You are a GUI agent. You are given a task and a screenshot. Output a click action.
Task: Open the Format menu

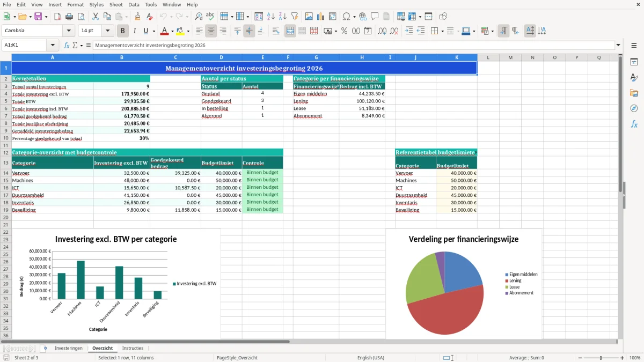click(x=75, y=4)
